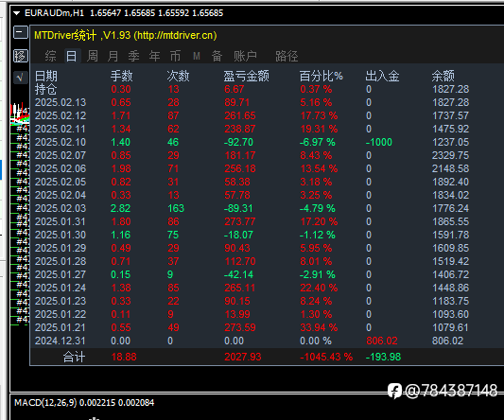Screen dimensions: 504x420
Task: Click the MTDriver统计 V1.93 title link
Action: 126,35
